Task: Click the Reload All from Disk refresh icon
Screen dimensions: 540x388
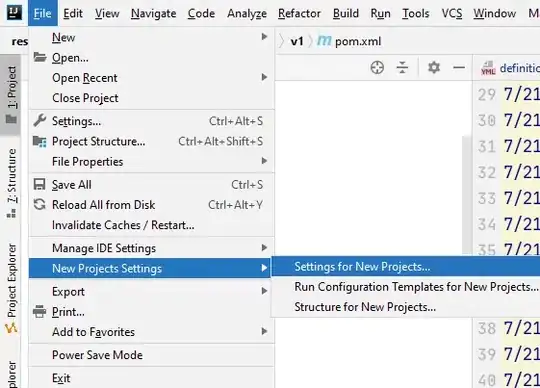Action: [39, 205]
